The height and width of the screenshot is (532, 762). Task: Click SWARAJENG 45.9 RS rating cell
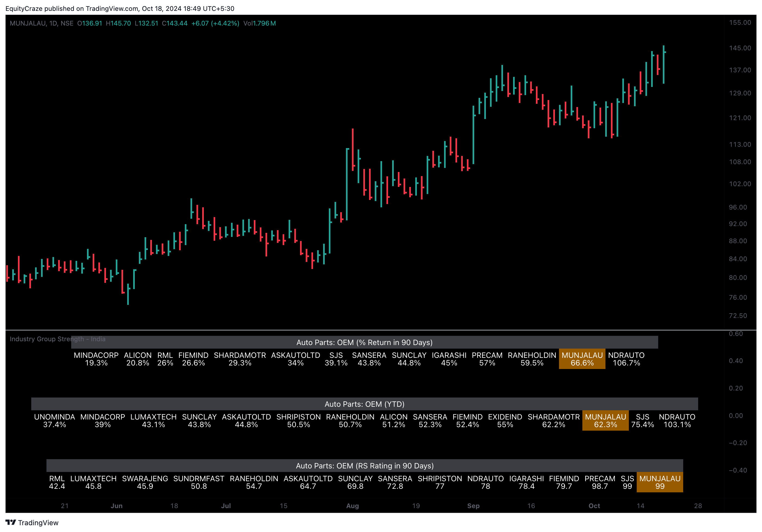145,482
